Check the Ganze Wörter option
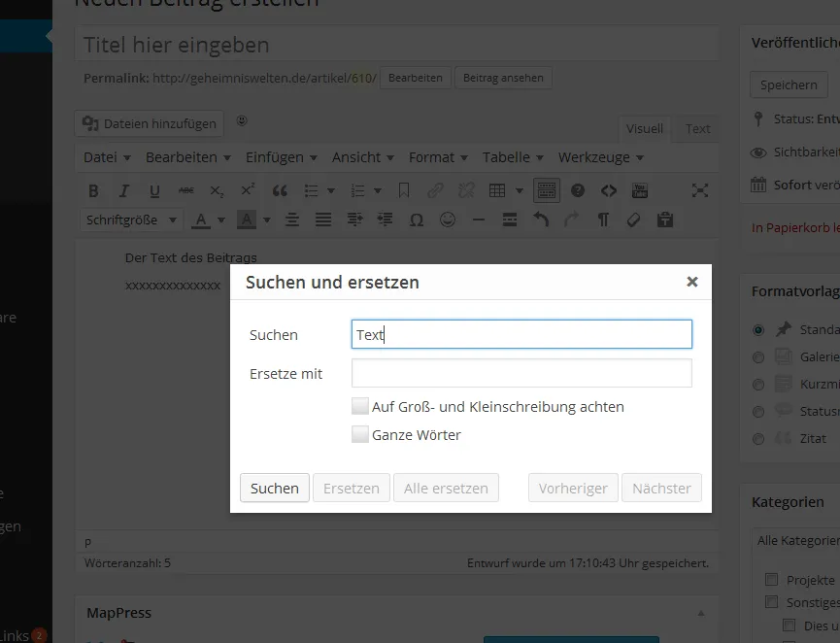The height and width of the screenshot is (643, 840). [x=360, y=434]
